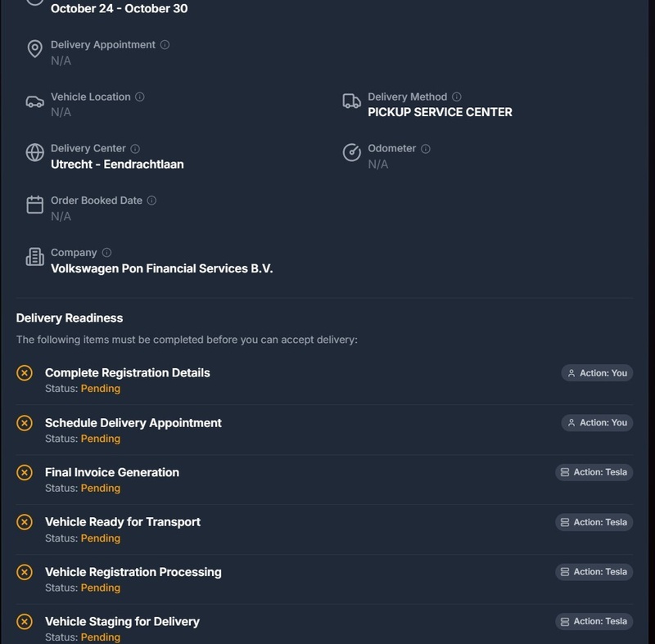Viewport: 655px width, 644px height.
Task: Open Complete Registration Details item
Action: [128, 373]
